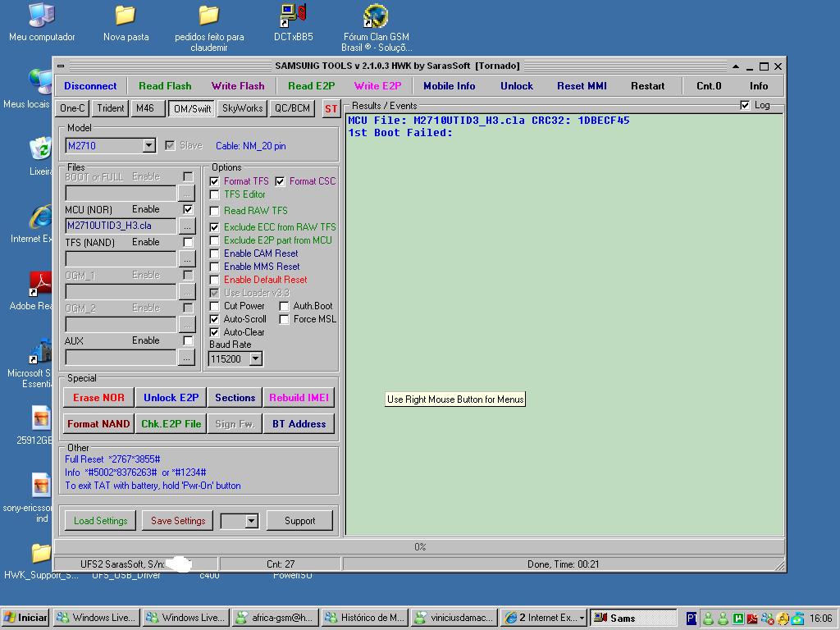Click the uTorrent tray icon
This screenshot has width=840, height=630.
tap(737, 619)
